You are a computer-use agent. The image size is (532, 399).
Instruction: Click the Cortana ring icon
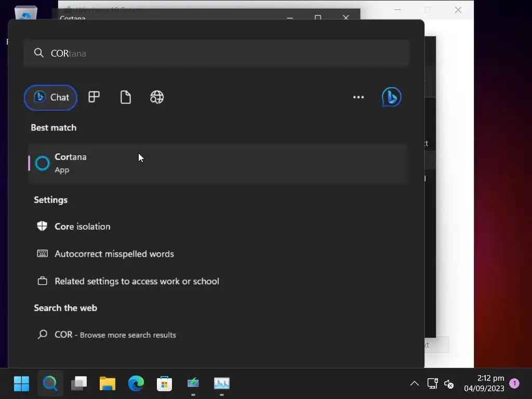43,163
